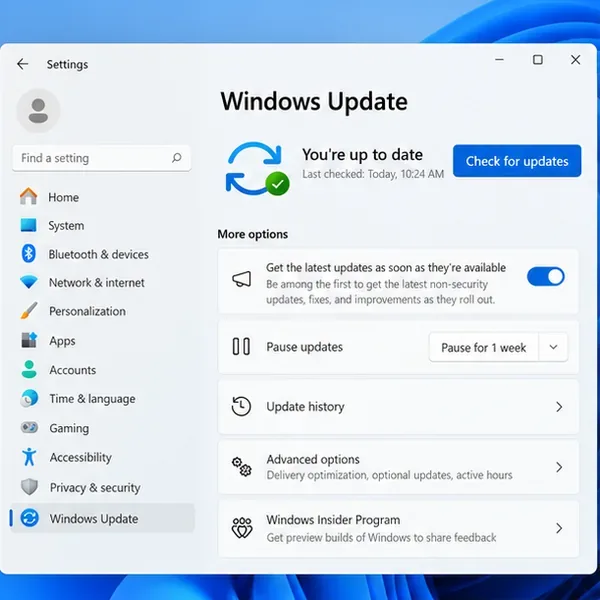This screenshot has width=600, height=600.
Task: Click the Accessibility figure icon
Action: [29, 457]
